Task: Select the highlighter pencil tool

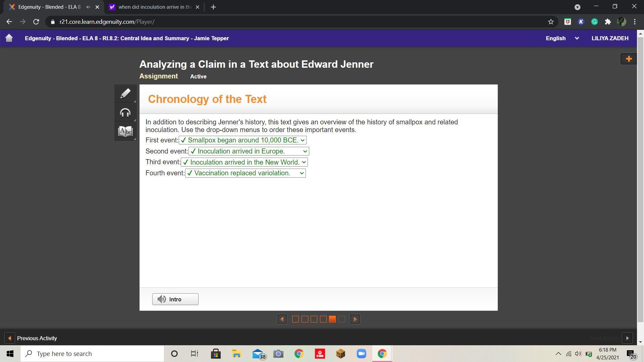Action: tap(125, 94)
